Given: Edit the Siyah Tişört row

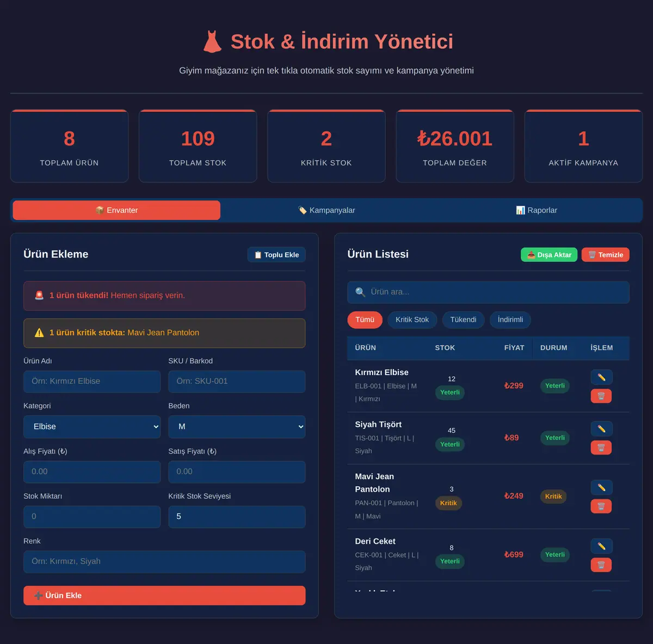Looking at the screenshot, I should 601,429.
